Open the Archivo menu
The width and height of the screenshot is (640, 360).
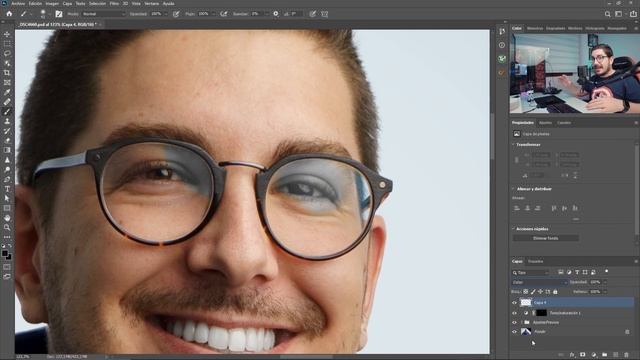point(18,3)
